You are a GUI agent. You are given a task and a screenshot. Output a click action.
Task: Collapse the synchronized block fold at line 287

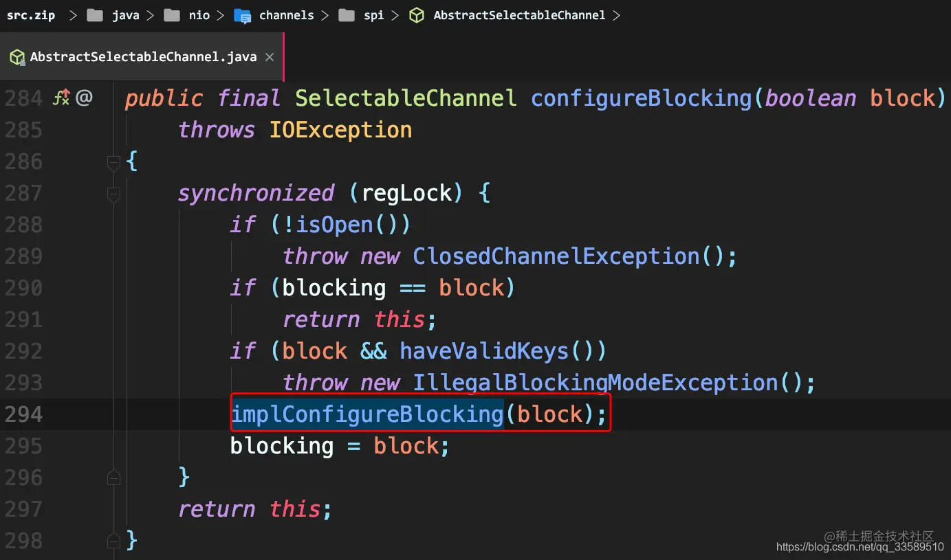pyautogui.click(x=114, y=194)
